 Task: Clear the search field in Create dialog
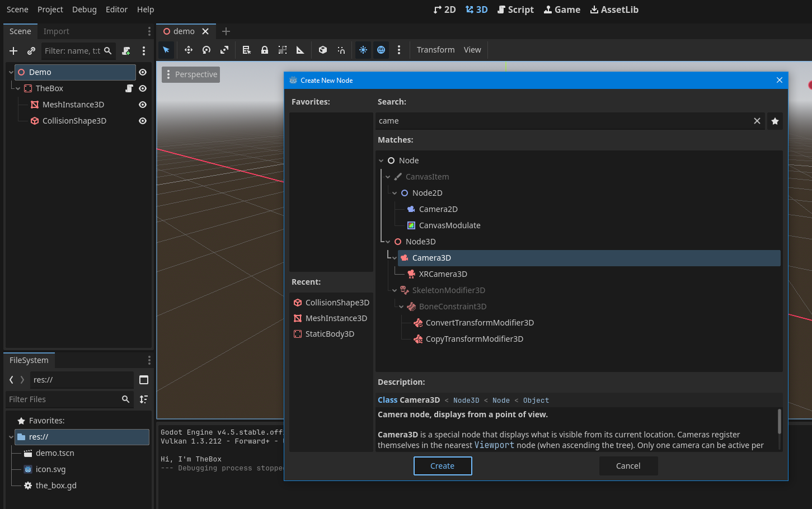click(757, 121)
